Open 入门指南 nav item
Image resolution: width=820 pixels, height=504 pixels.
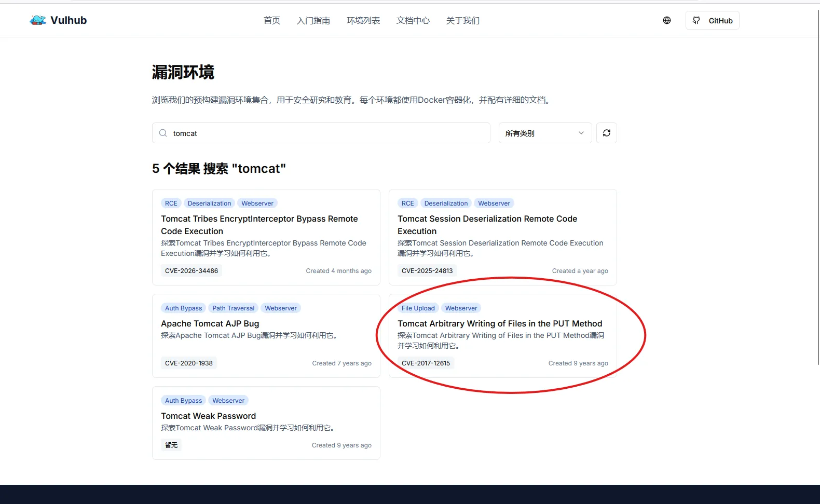pyautogui.click(x=313, y=20)
